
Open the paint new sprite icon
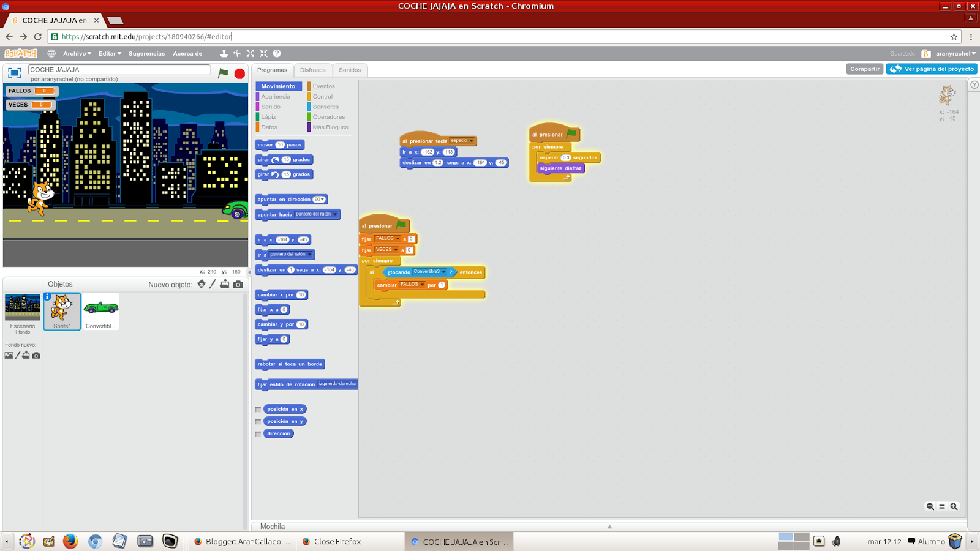tap(212, 284)
